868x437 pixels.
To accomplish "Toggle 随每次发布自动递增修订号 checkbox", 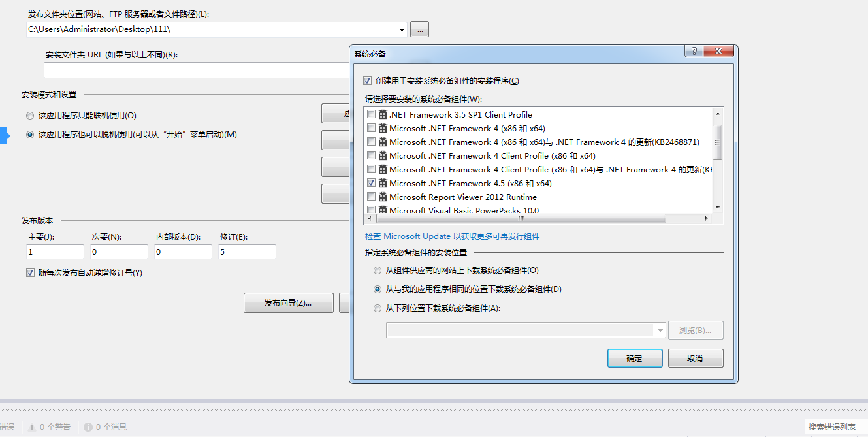I will pyautogui.click(x=30, y=272).
